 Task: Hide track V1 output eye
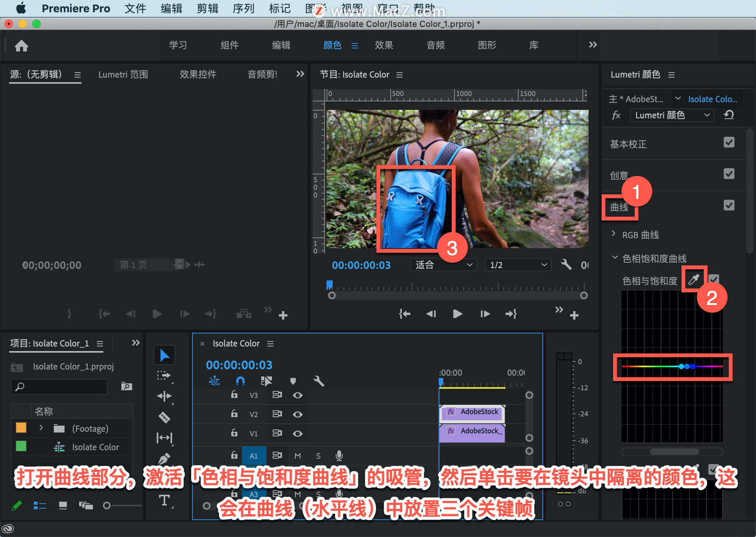298,433
